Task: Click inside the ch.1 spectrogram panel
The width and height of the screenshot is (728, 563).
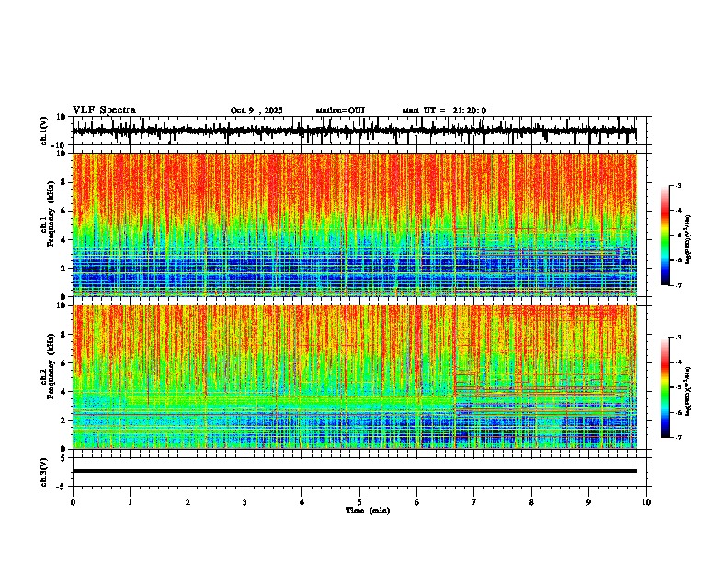Action: click(354, 224)
